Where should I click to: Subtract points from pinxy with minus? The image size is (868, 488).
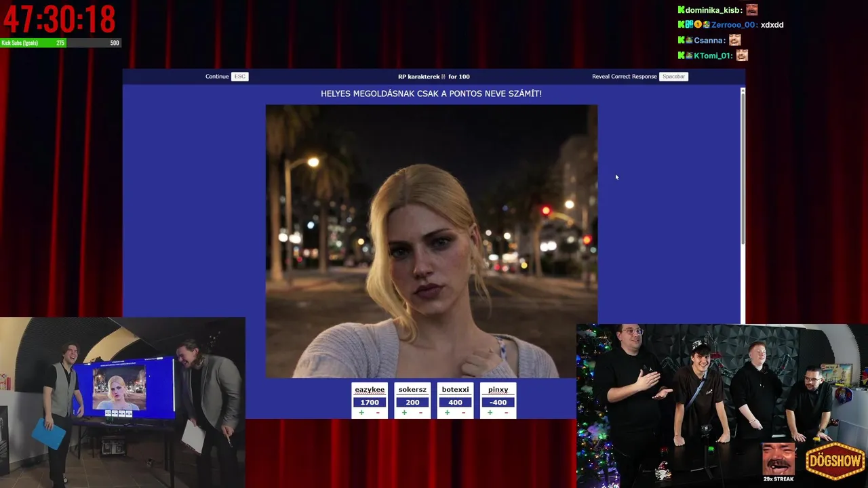coord(506,413)
